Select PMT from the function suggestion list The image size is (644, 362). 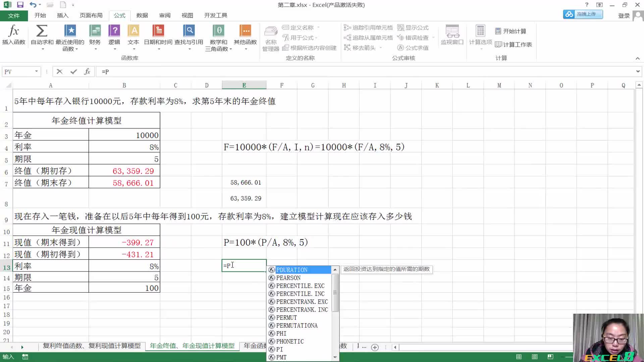pos(282,357)
